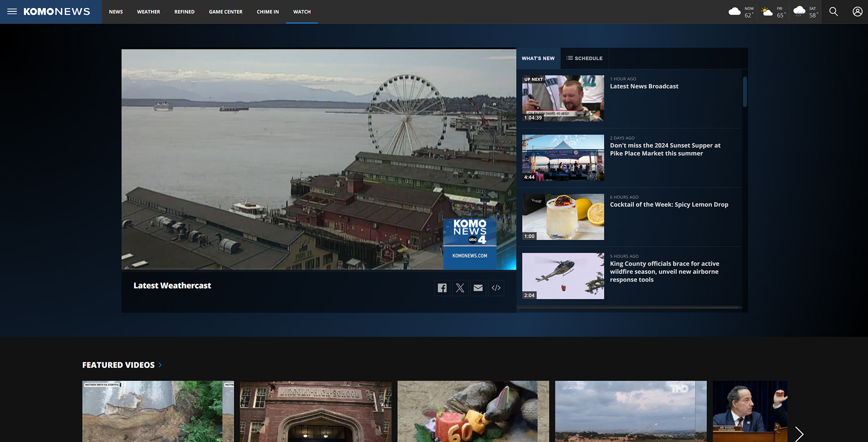Open the search magnifier icon
The width and height of the screenshot is (868, 442).
click(834, 12)
